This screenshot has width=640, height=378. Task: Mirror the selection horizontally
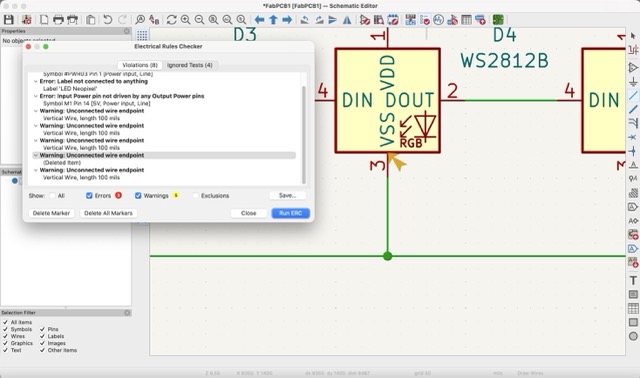347,20
